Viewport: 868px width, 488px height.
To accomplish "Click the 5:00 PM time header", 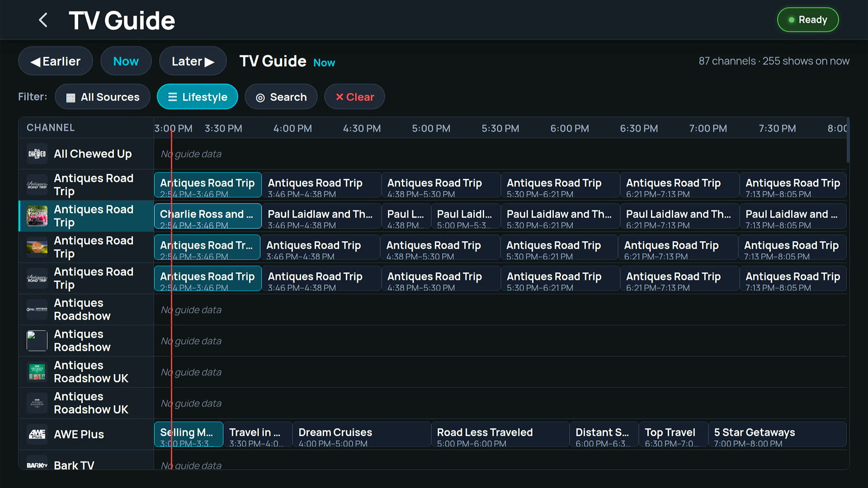I will [x=431, y=129].
